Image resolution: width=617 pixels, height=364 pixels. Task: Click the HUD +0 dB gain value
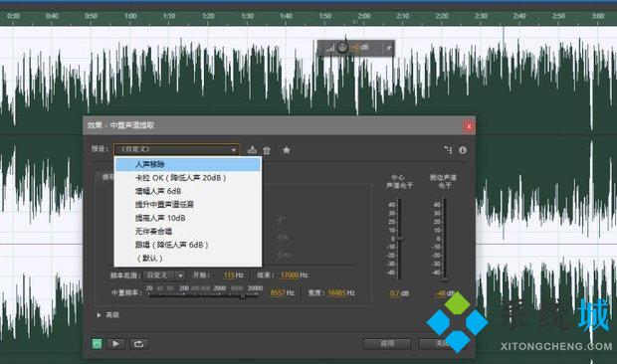click(360, 48)
